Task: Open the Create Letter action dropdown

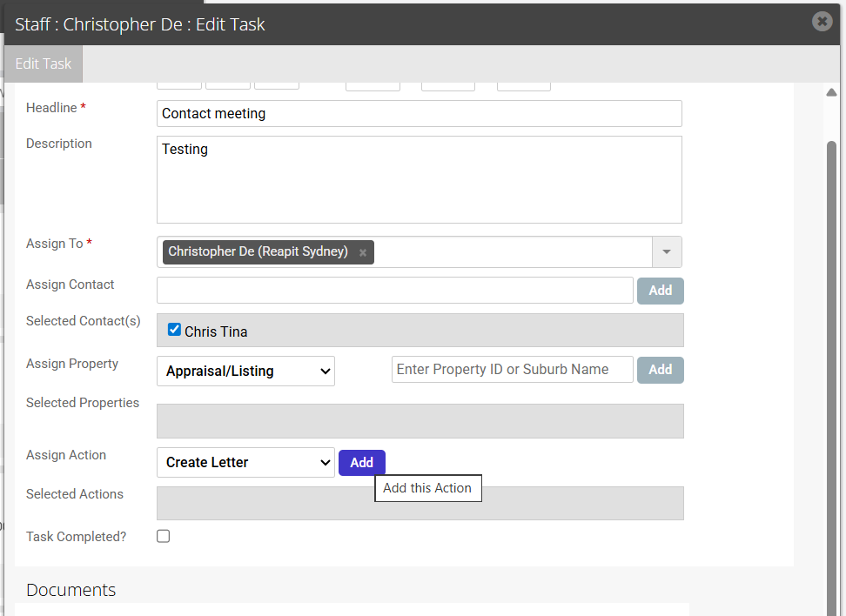Action: click(x=245, y=462)
